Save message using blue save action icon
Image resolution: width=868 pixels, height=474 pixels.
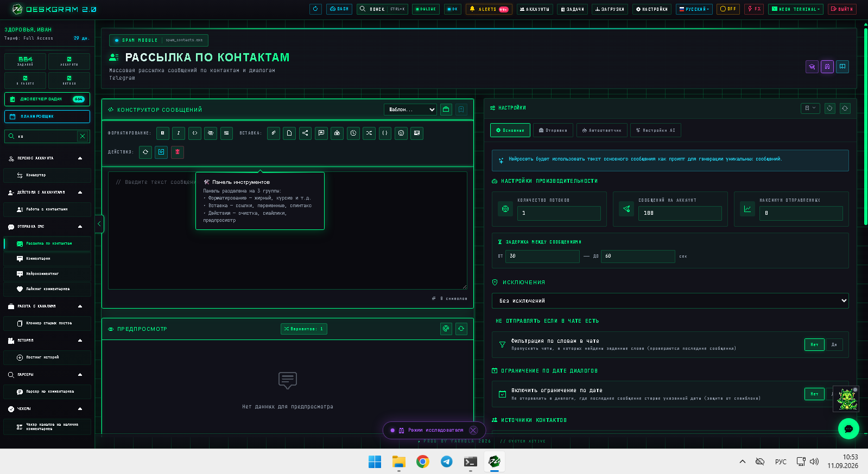coord(161,152)
